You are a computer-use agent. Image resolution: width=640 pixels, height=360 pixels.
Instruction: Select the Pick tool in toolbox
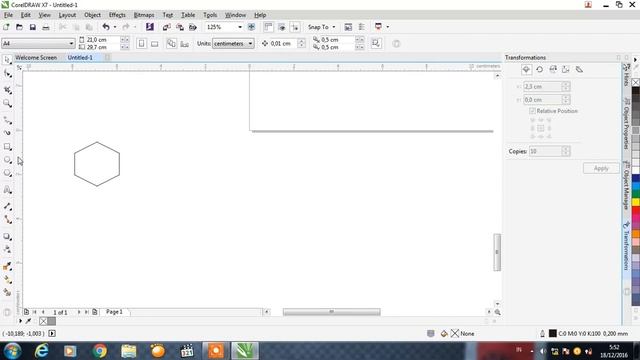7,60
